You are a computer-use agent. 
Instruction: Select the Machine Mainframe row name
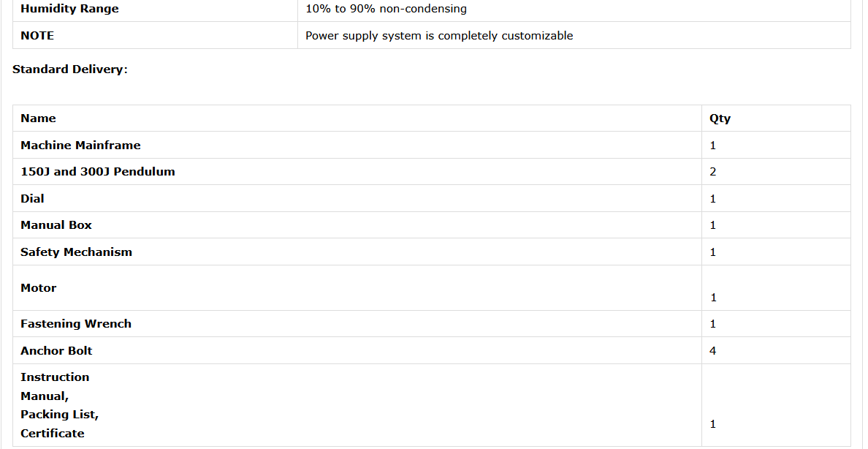coord(80,146)
